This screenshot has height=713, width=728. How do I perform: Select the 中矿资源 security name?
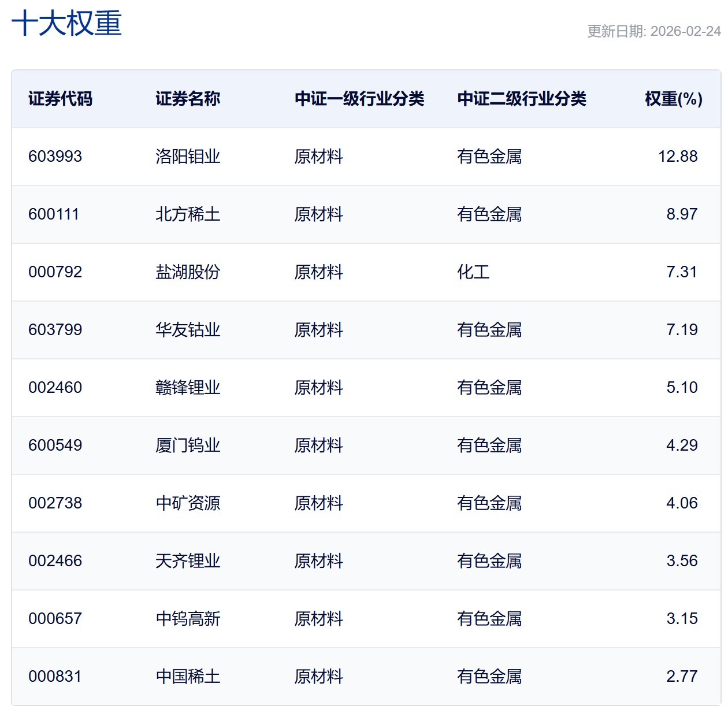click(188, 503)
